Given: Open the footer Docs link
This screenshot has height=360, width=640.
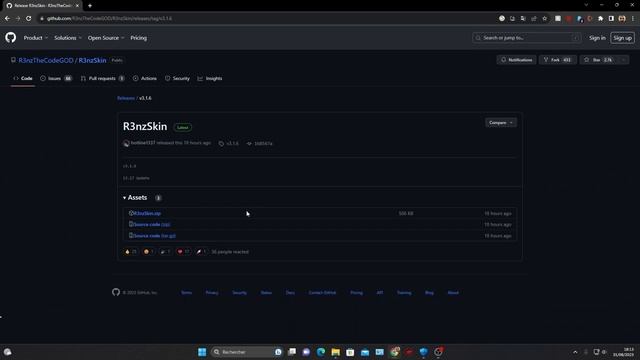Looking at the screenshot, I should [x=290, y=293].
